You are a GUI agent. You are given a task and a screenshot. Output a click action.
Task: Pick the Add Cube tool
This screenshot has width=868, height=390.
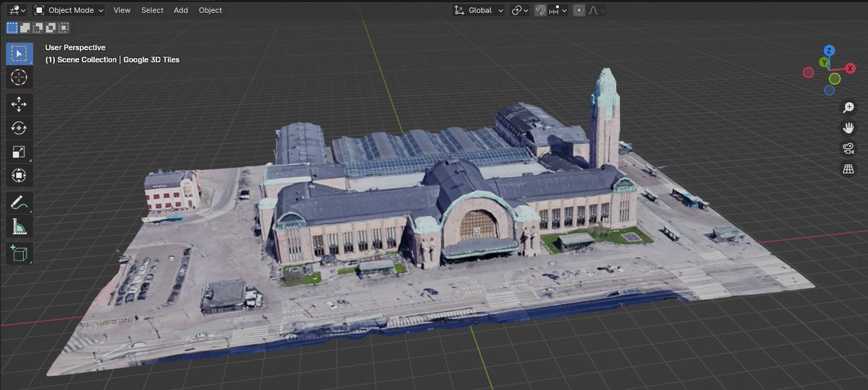pyautogui.click(x=20, y=254)
